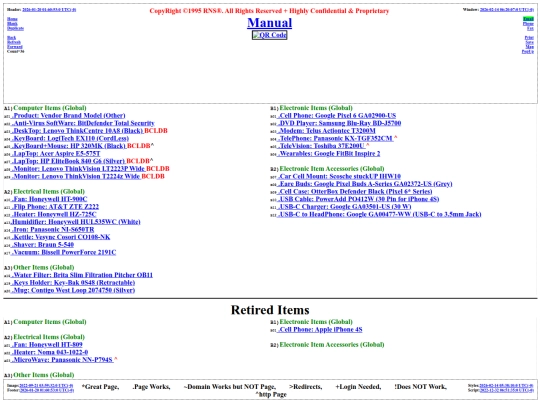Image resolution: width=540 pixels, height=405 pixels.
Task: Click the Refresh link
Action: (14, 42)
